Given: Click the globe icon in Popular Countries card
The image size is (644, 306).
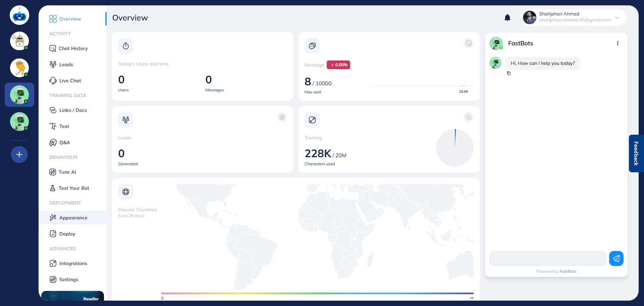Looking at the screenshot, I should tap(126, 192).
